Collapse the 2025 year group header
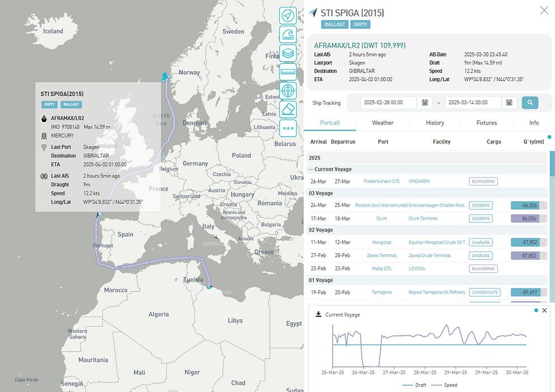This screenshot has height=392, width=555. 426,158
